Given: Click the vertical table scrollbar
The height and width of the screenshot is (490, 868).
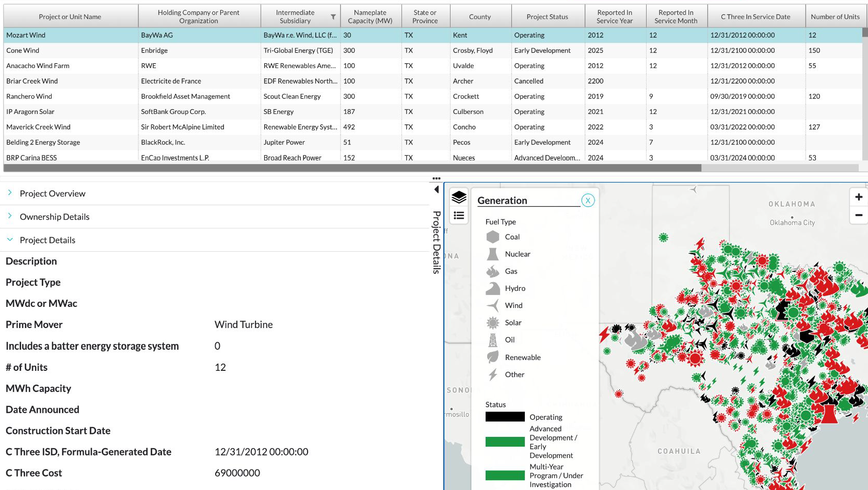Looking at the screenshot, I should tap(865, 32).
